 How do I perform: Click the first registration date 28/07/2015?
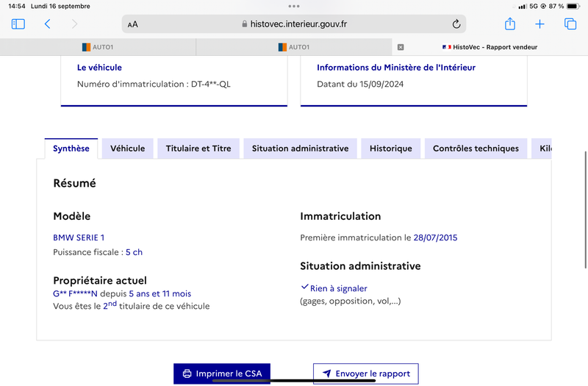pyautogui.click(x=435, y=237)
